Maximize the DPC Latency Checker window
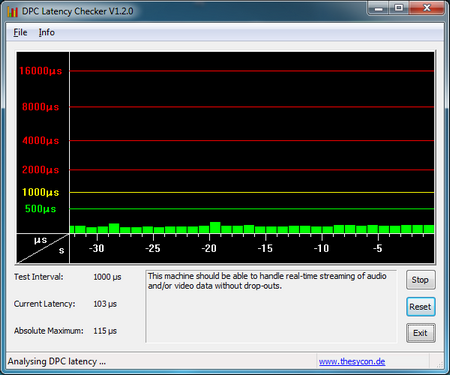 399,8
